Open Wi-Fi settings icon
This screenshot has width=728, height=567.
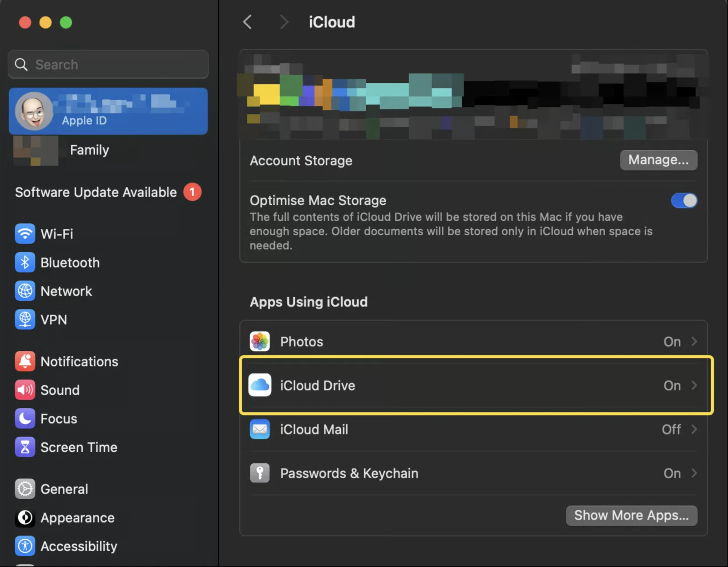click(x=25, y=234)
